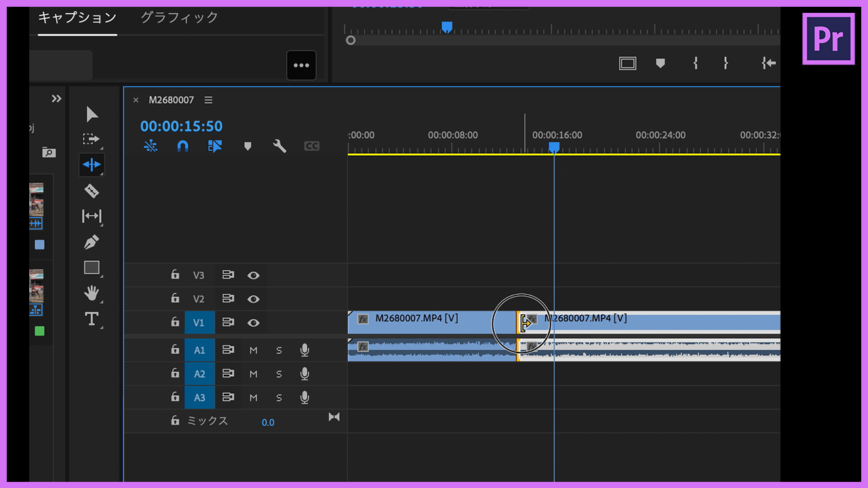868x488 pixels.
Task: Click the 00:00:15:50 timecode field
Action: pyautogui.click(x=181, y=126)
